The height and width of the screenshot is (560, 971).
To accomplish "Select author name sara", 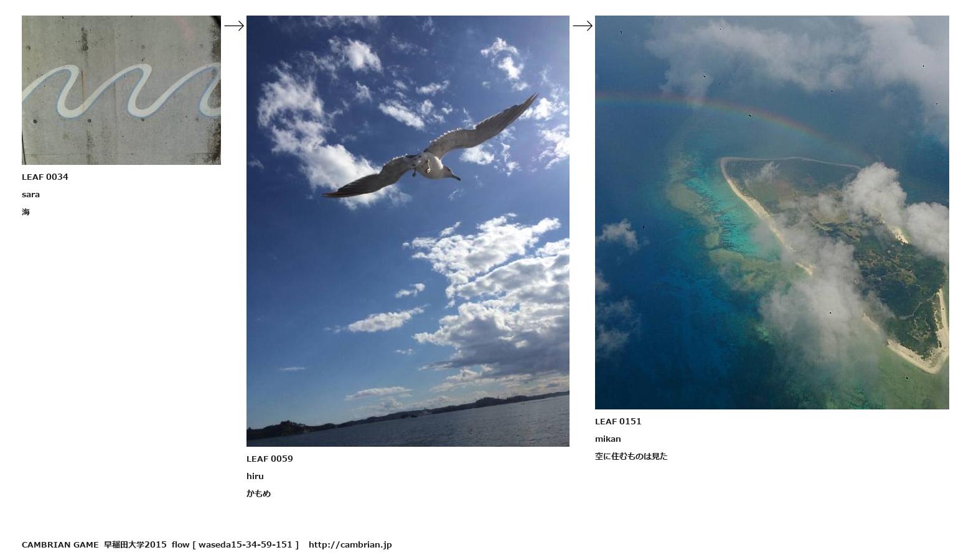I will (x=30, y=195).
